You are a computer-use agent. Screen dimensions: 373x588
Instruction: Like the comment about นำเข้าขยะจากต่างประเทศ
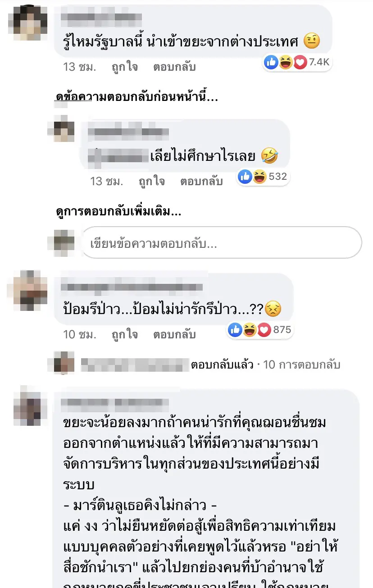point(125,67)
